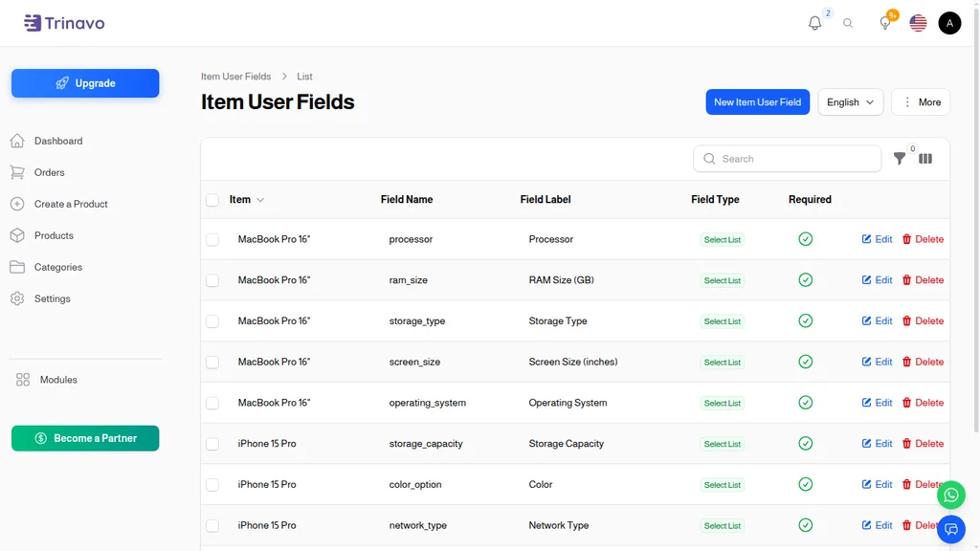Screen dimensions: 980x551
Task: Open the US flag language selector
Action: (918, 23)
